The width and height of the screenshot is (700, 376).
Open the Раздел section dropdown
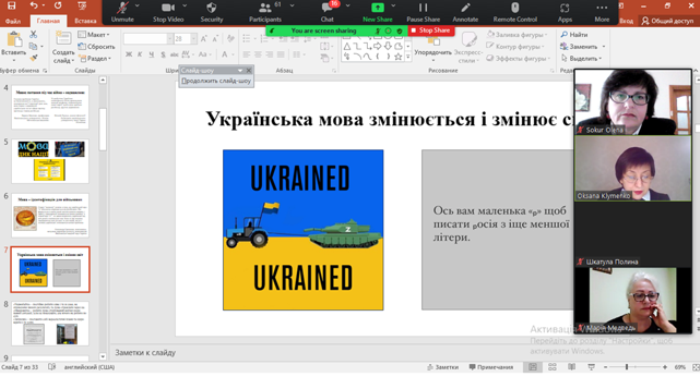tap(95, 58)
